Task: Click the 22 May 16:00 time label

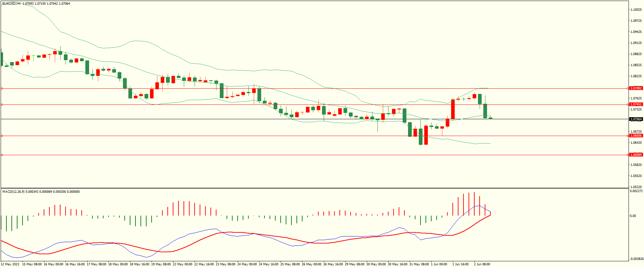Action: pyautogui.click(x=204, y=264)
